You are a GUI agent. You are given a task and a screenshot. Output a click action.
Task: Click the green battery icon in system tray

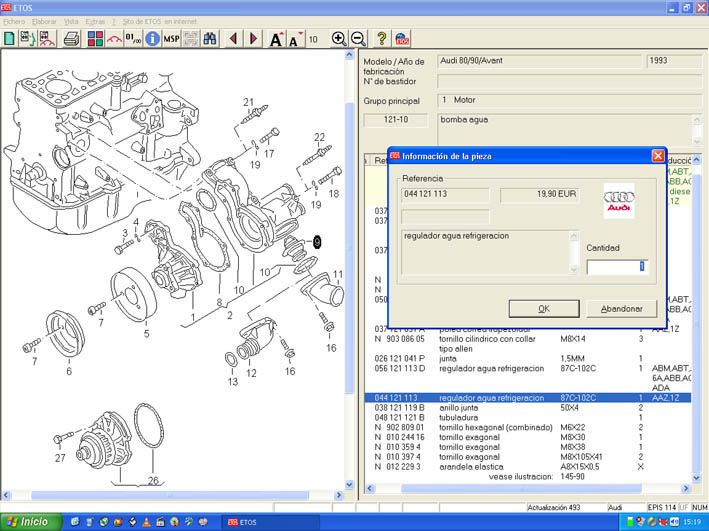[x=630, y=522]
